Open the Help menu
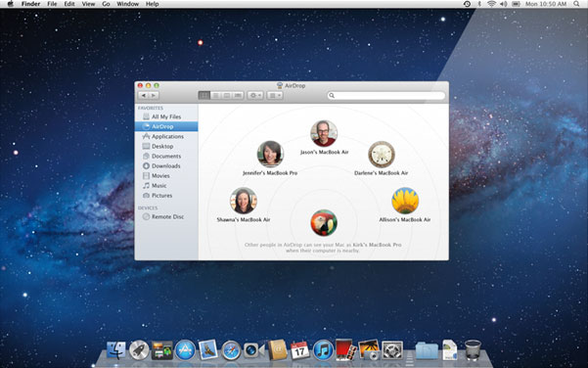 pyautogui.click(x=152, y=4)
